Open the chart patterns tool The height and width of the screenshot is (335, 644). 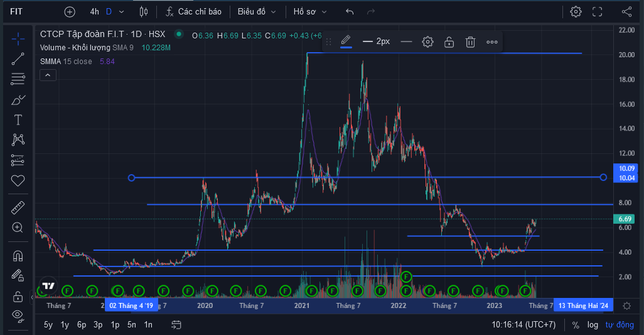18,140
